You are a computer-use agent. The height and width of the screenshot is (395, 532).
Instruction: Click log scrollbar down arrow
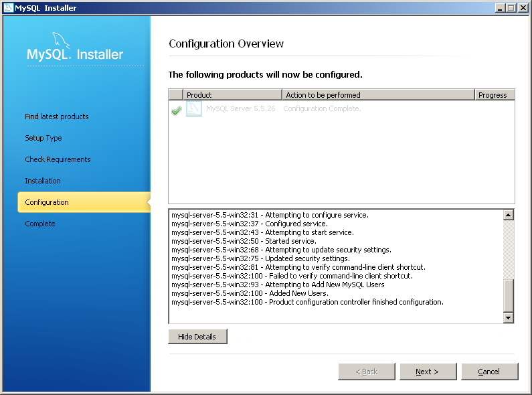click(509, 318)
